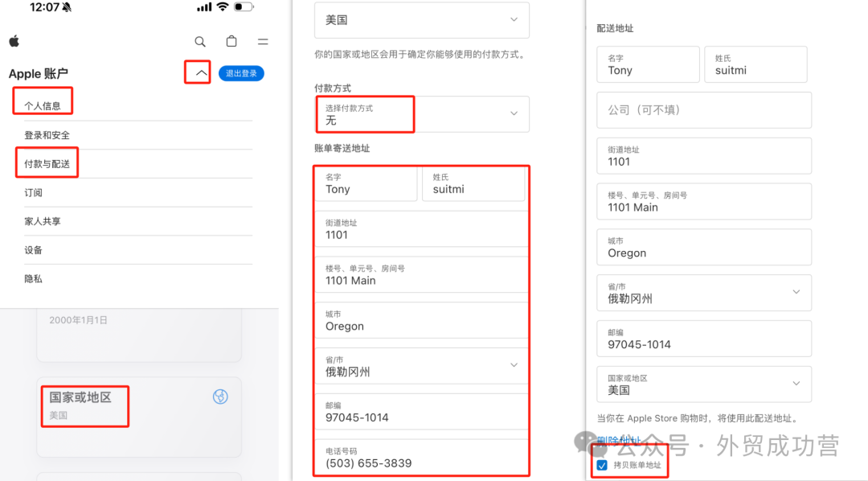Screen dimensions: 868x481
Task: Open the shipping 国家或地区 美国 dropdown
Action: 704,384
